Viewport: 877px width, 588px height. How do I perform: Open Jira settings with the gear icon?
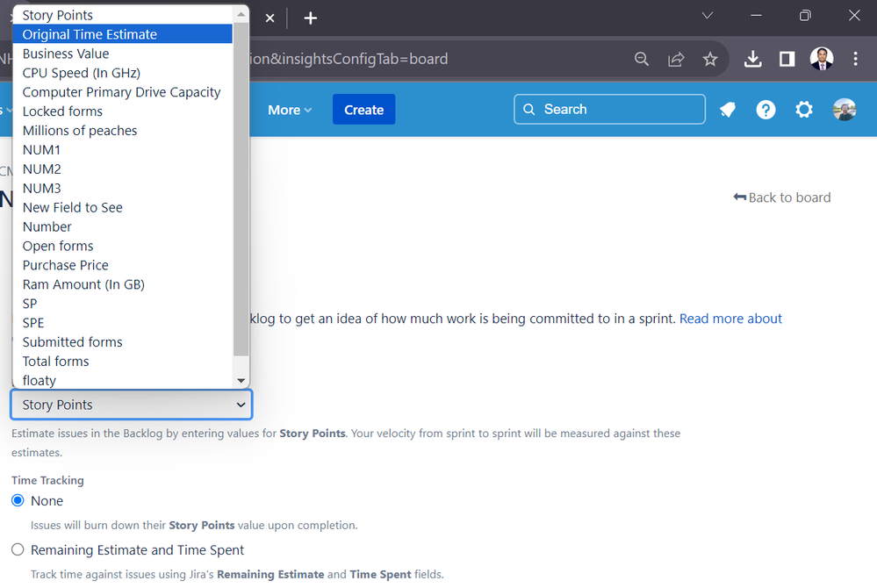[x=803, y=109]
